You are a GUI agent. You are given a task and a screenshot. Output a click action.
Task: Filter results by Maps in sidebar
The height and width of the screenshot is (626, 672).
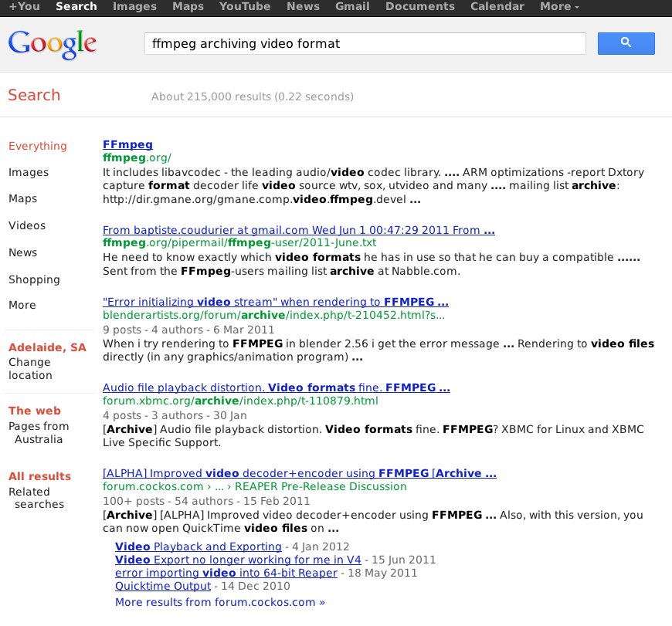pos(22,198)
